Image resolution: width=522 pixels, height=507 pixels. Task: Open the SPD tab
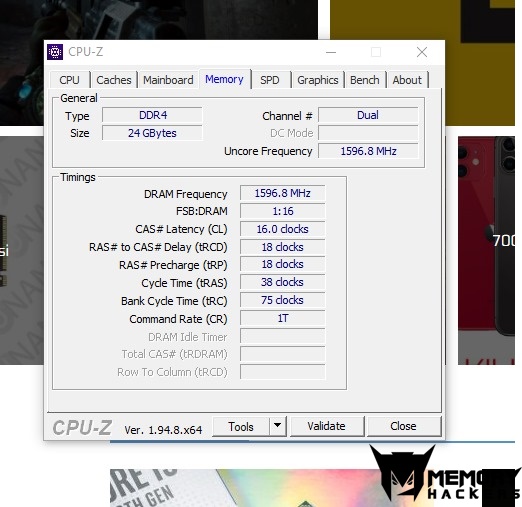click(x=270, y=80)
